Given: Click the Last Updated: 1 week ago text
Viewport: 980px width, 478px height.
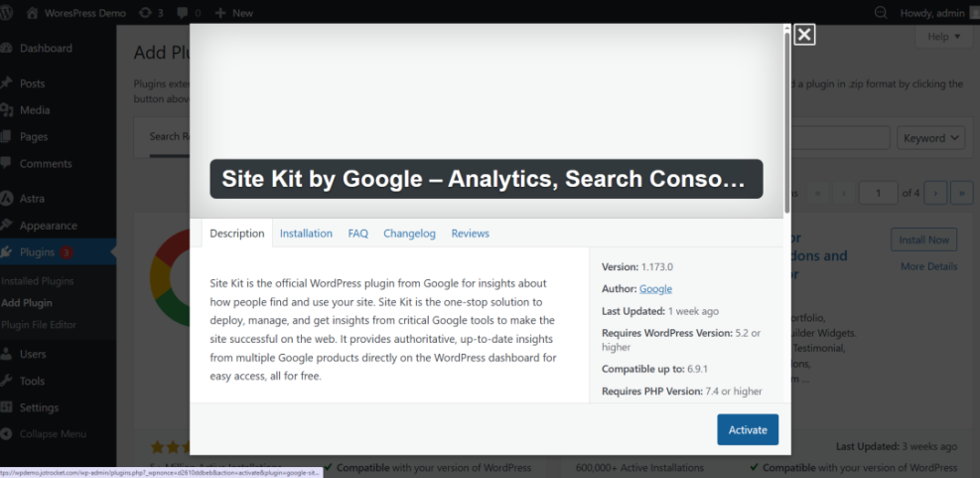Looking at the screenshot, I should click(660, 311).
